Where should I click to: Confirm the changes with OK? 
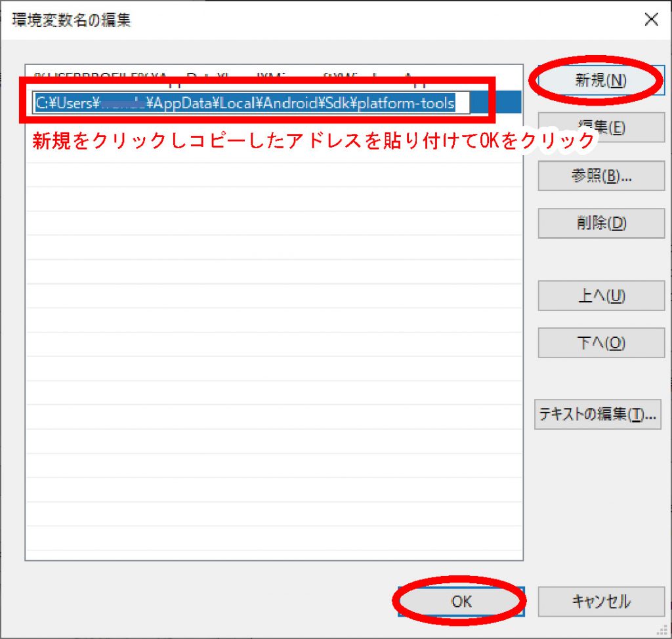tap(461, 601)
